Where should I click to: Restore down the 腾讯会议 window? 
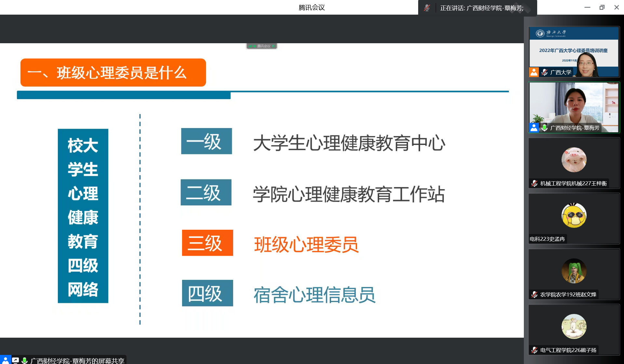tap(602, 7)
